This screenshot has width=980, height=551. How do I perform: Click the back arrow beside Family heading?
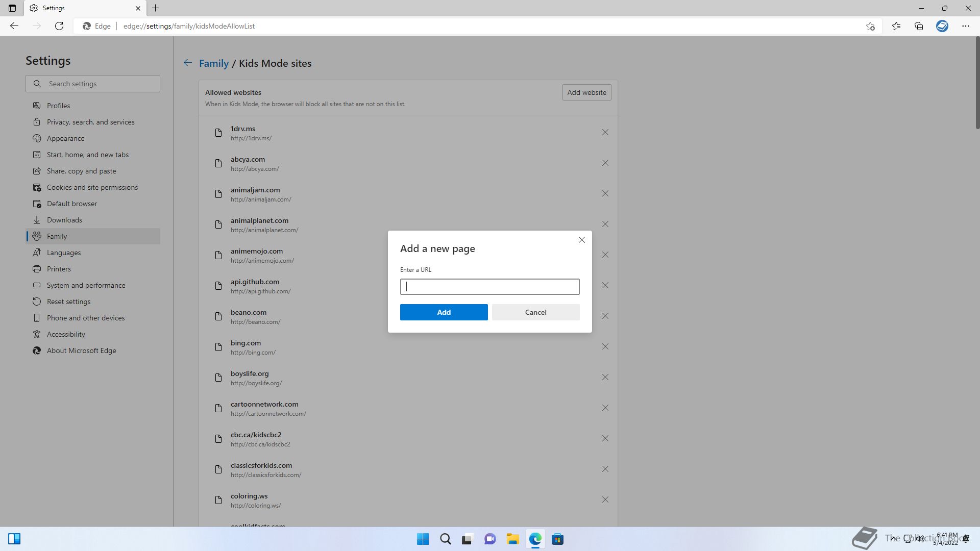pos(188,63)
